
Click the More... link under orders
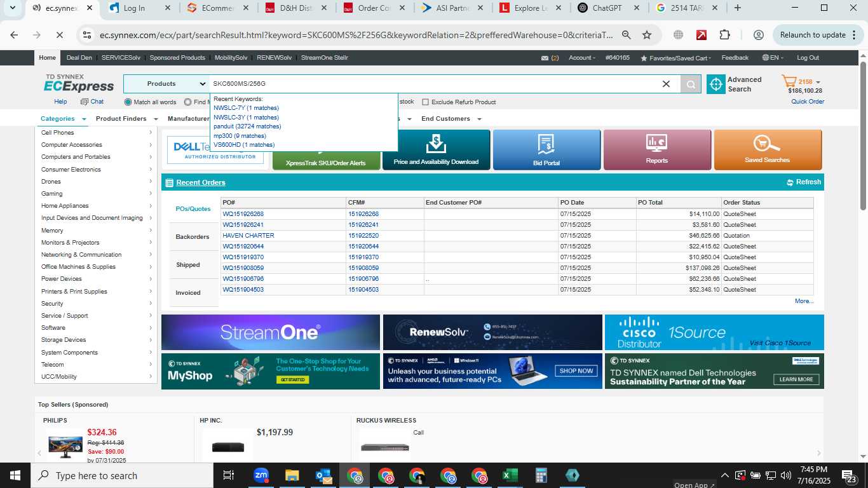click(804, 301)
